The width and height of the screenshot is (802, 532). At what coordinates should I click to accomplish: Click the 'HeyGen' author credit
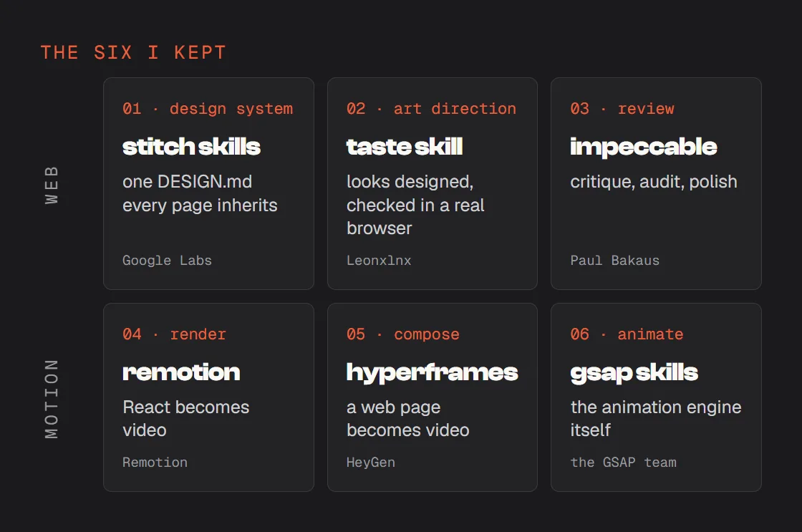[371, 463]
